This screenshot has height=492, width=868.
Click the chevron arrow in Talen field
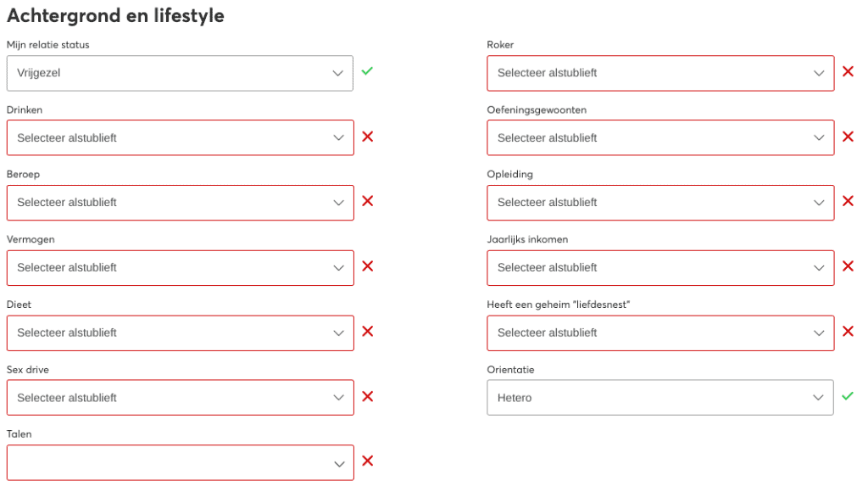pos(339,464)
